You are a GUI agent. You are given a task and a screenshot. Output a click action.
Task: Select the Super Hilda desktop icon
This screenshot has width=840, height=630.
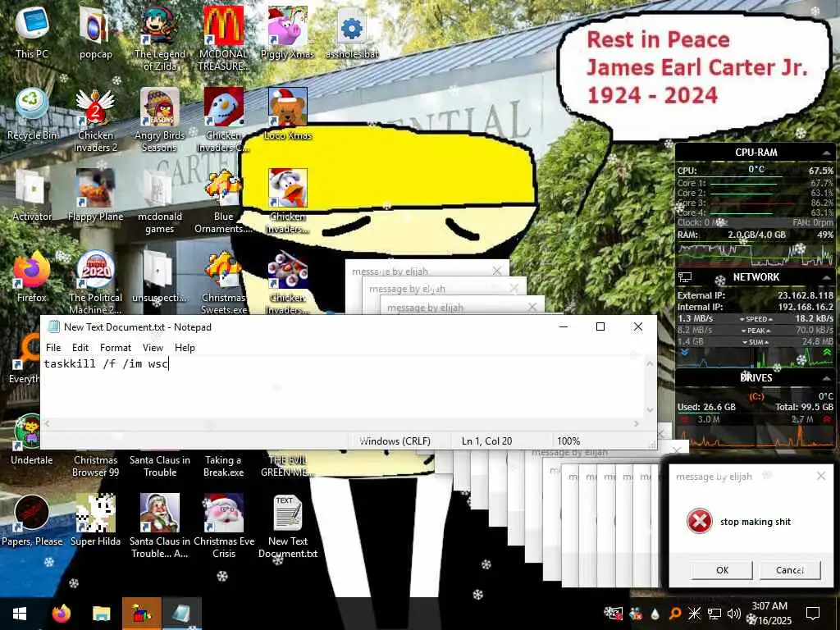(x=95, y=519)
